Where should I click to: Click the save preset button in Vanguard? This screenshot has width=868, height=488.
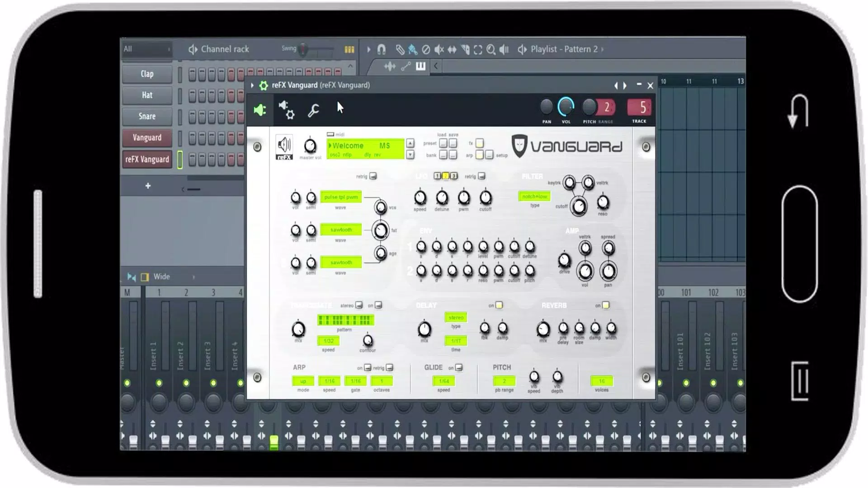(454, 144)
